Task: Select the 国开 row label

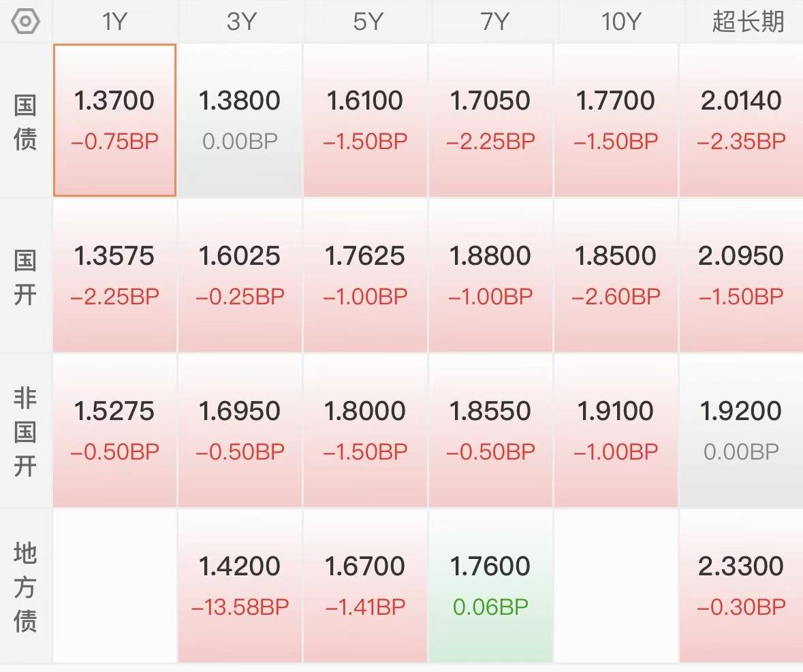Action: pos(25,278)
